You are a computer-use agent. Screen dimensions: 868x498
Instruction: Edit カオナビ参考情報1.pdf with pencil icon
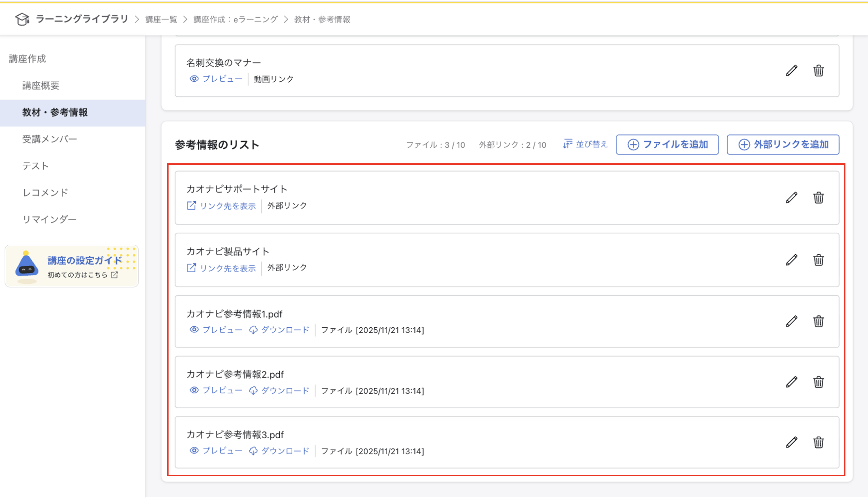[791, 321]
